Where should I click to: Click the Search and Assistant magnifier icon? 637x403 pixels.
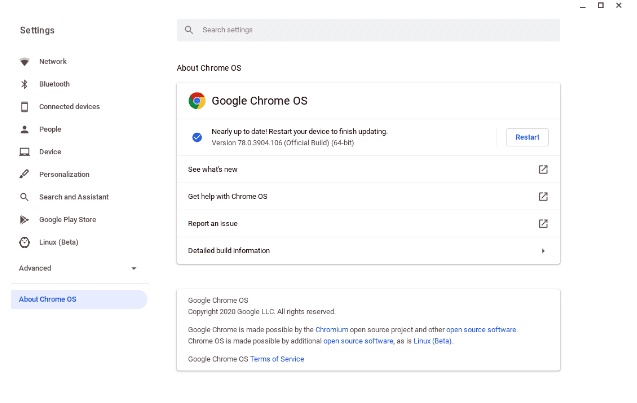(x=24, y=197)
